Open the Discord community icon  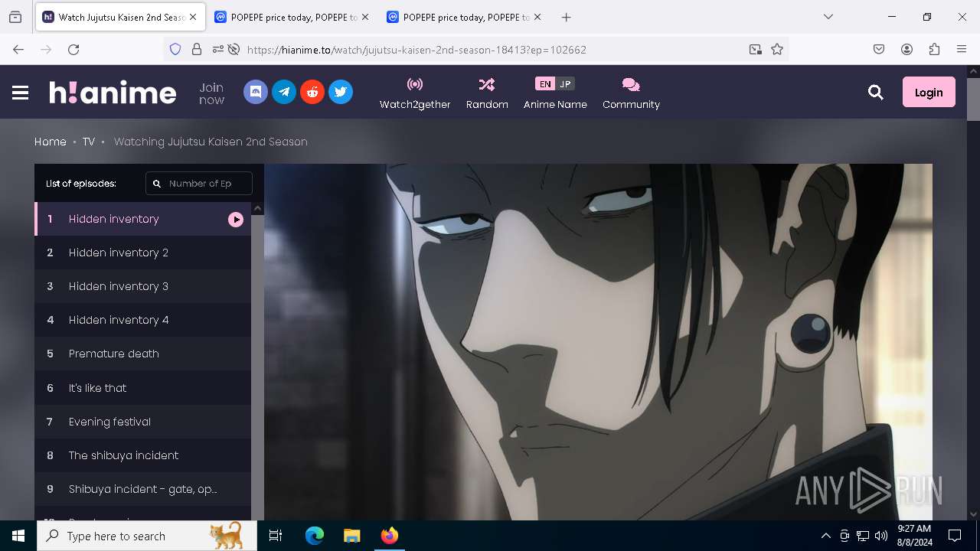click(x=256, y=92)
